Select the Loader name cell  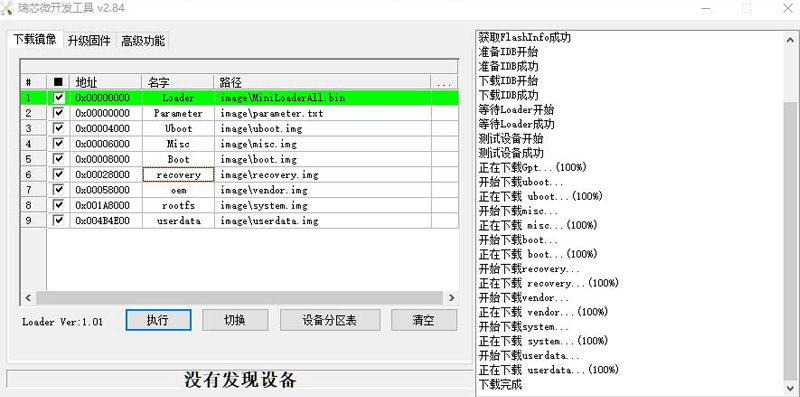(x=178, y=97)
